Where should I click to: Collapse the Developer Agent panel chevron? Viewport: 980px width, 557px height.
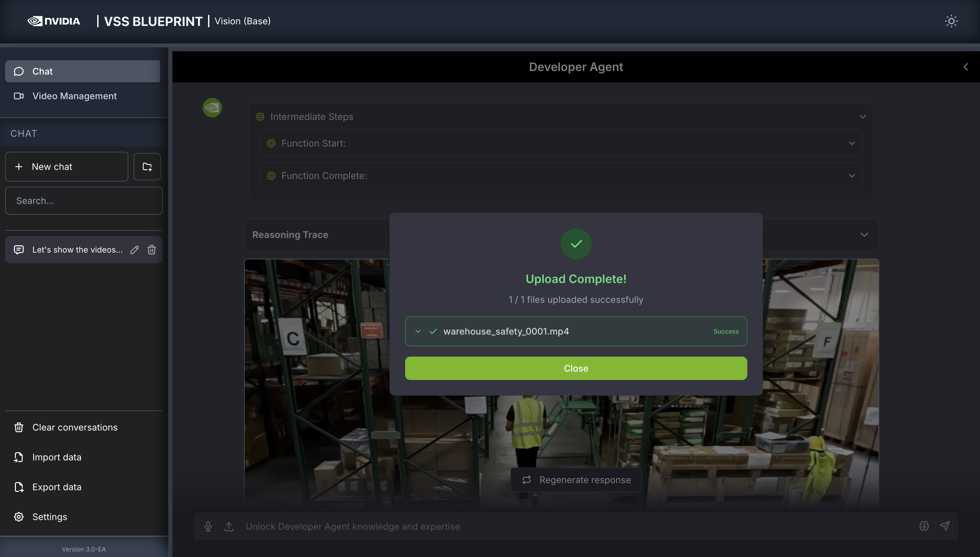click(x=965, y=67)
